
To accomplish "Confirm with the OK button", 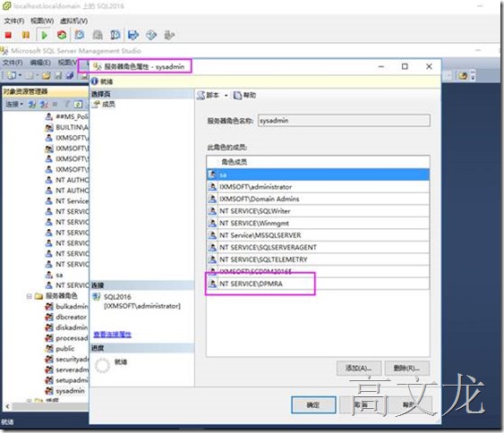I will pos(313,404).
